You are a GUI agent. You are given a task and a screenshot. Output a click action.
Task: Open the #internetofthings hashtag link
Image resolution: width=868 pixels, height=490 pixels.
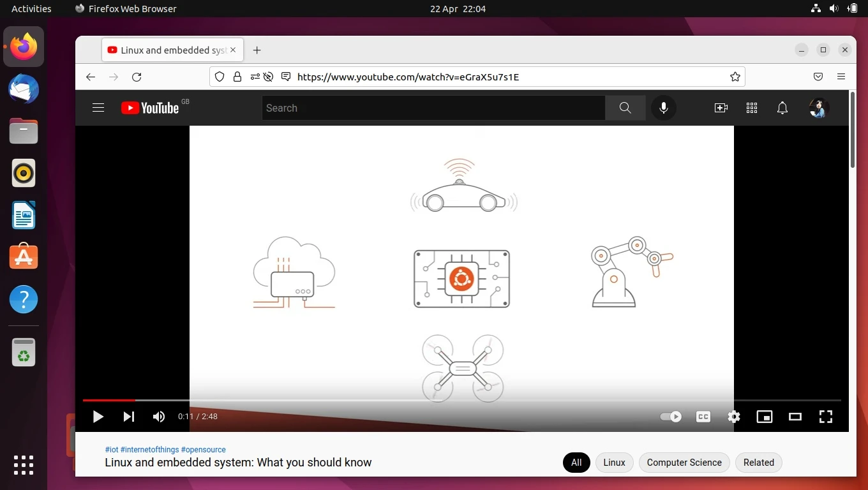coord(149,450)
